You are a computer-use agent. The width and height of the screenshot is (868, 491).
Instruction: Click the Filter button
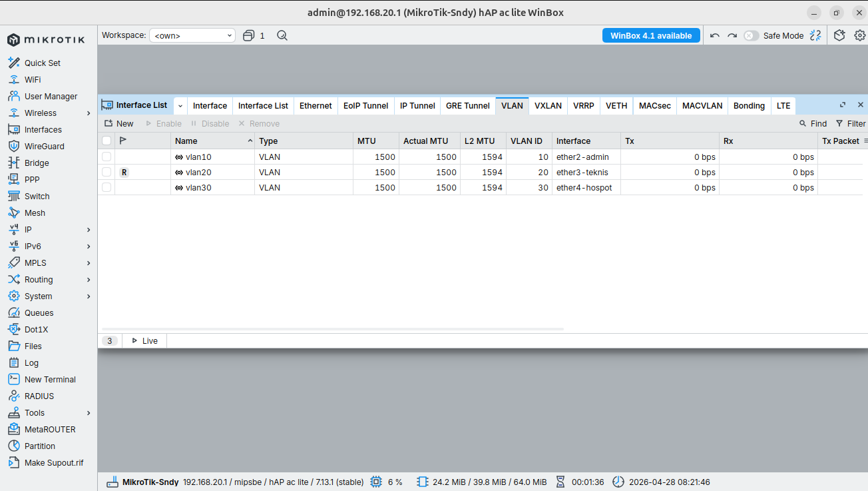pyautogui.click(x=851, y=123)
